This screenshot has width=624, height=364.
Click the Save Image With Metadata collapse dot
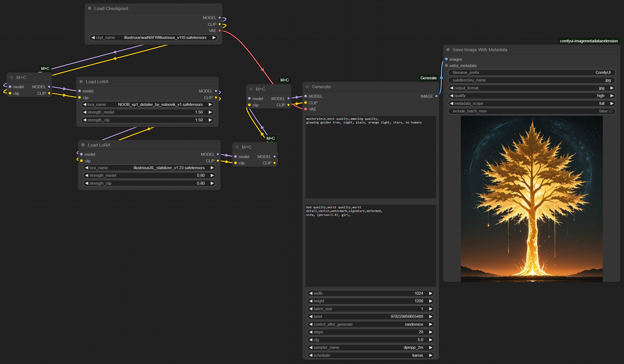tap(448, 50)
